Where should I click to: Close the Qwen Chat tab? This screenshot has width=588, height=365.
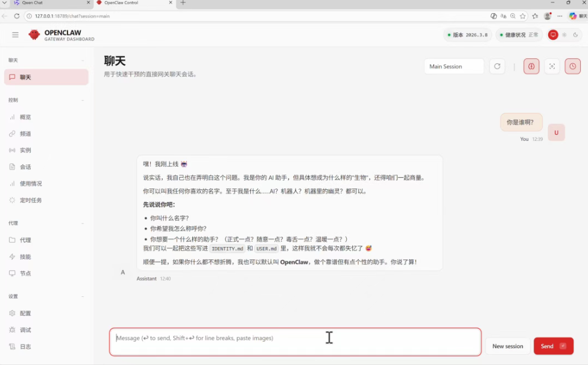[89, 2]
